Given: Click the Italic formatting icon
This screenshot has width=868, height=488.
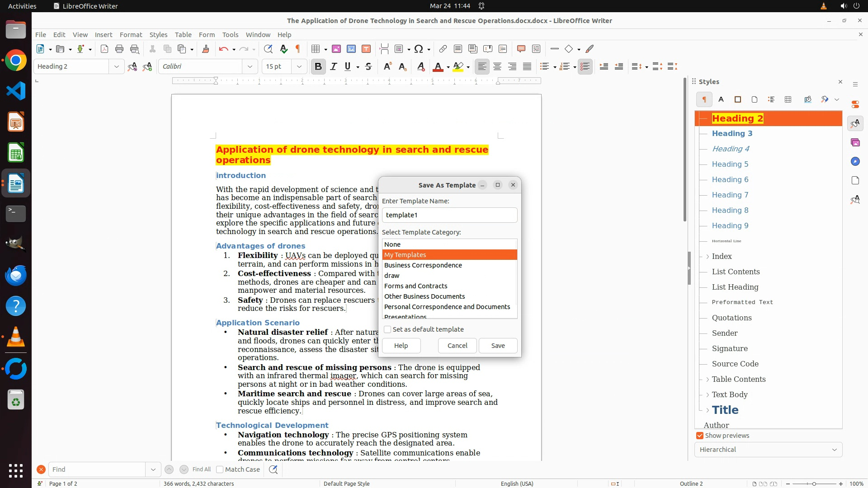Looking at the screenshot, I should click(x=334, y=66).
